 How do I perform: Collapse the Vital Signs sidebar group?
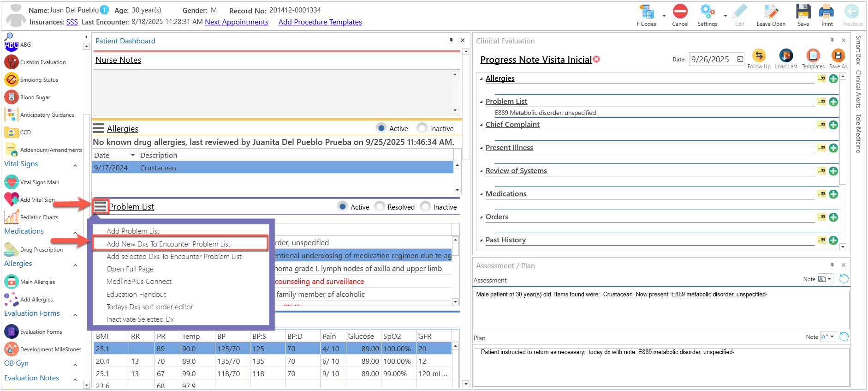[75, 165]
